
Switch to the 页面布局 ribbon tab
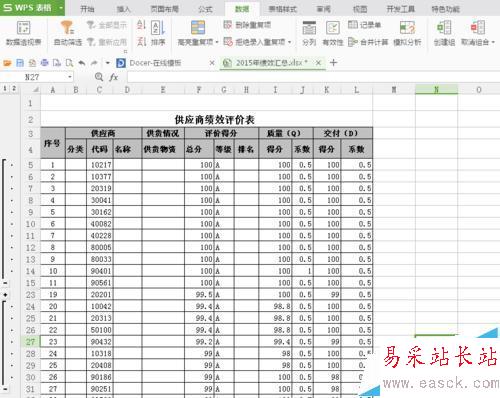164,9
